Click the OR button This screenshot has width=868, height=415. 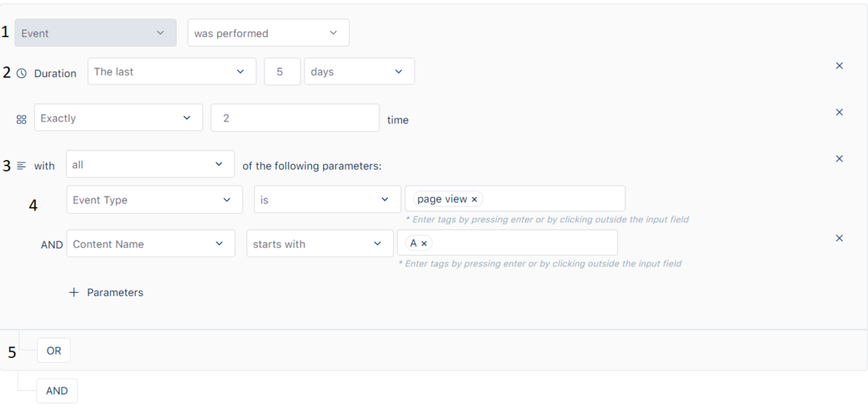tap(54, 351)
